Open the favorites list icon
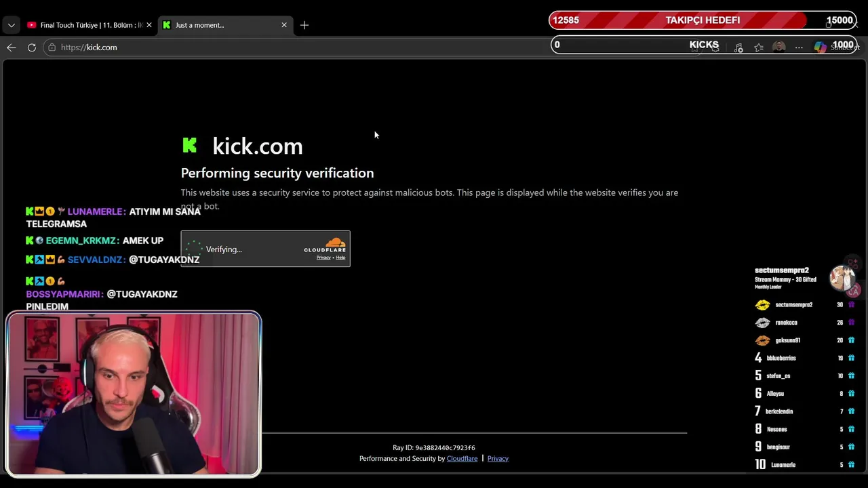 pyautogui.click(x=759, y=47)
